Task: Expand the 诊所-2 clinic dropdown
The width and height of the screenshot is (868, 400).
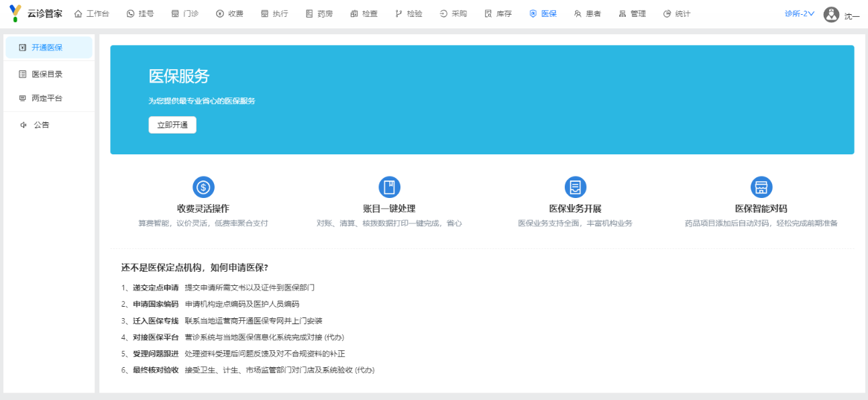Action: tap(800, 13)
